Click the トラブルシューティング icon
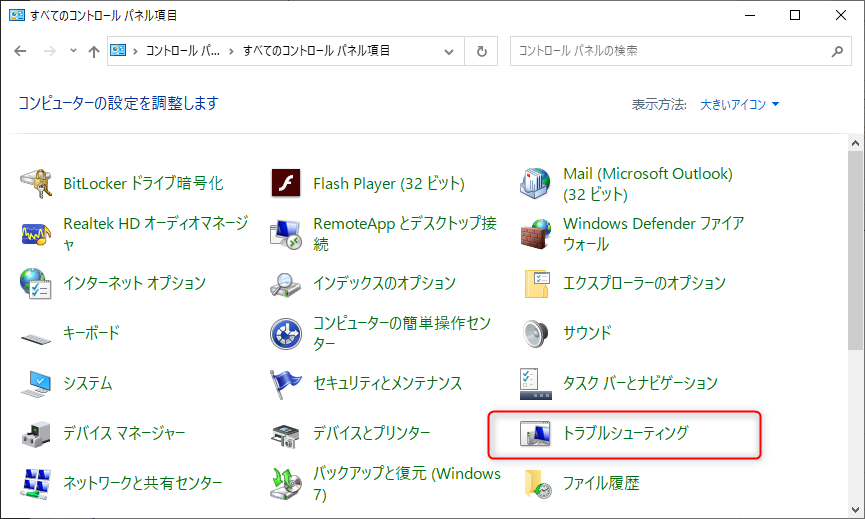The image size is (865, 519). click(536, 434)
